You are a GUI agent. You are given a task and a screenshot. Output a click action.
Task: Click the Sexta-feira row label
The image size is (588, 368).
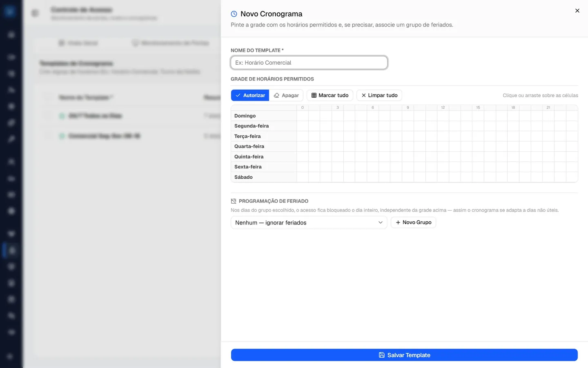248,167
